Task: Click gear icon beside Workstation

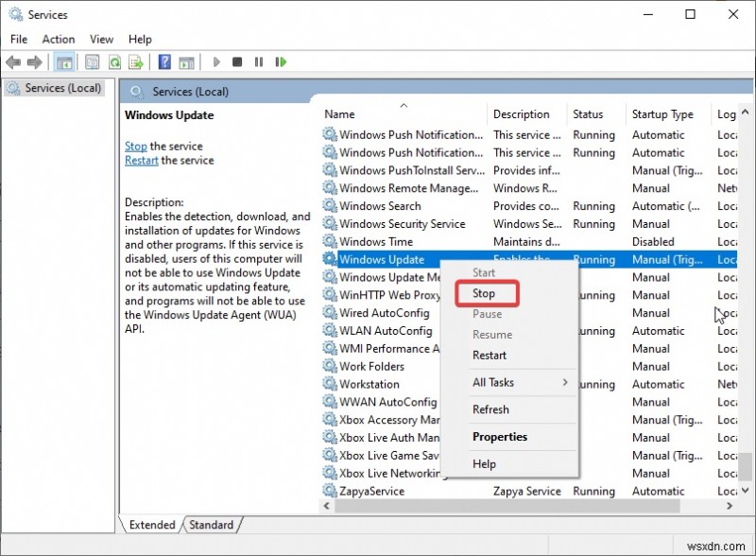Action: tap(330, 384)
